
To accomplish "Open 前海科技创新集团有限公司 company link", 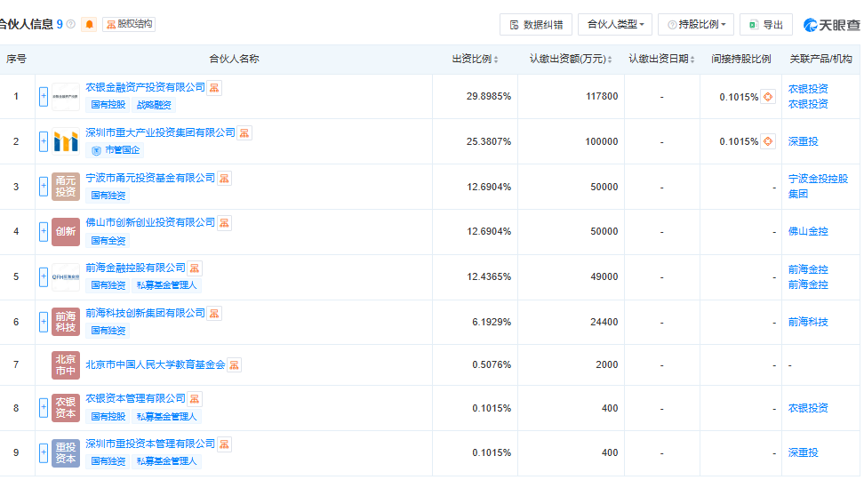I will click(146, 312).
